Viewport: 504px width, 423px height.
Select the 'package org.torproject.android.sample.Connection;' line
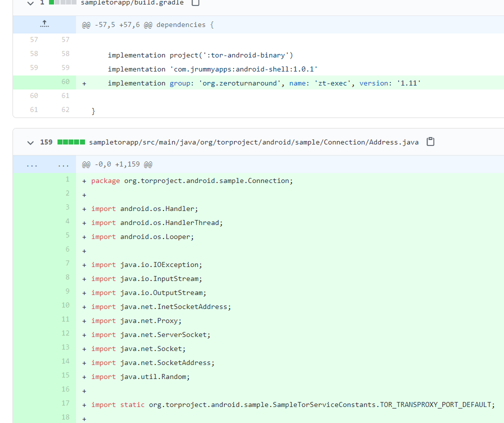[192, 181]
